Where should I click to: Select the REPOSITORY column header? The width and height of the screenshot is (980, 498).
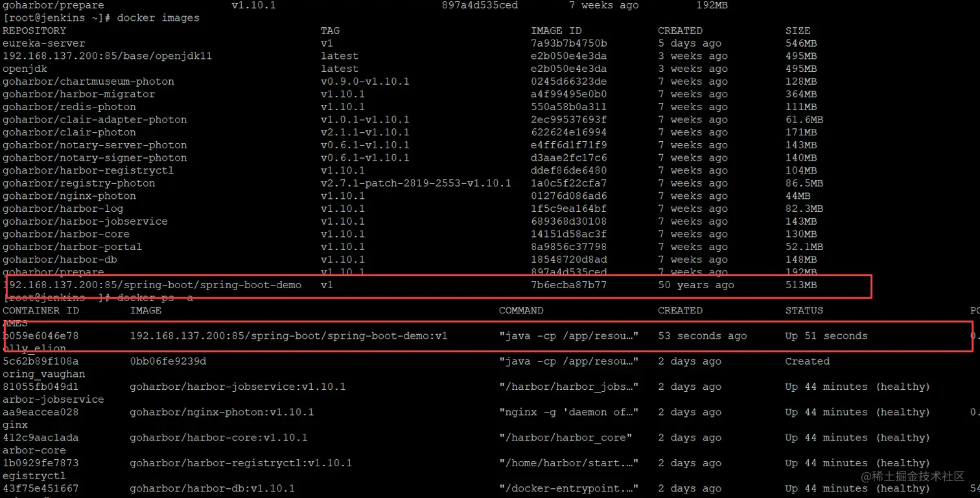click(34, 30)
